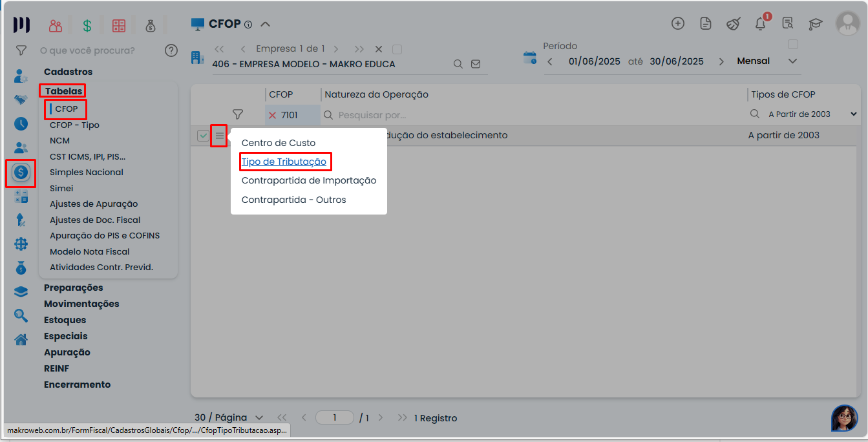Open the red people module shortcut
The width and height of the screenshot is (868, 442).
click(x=56, y=26)
